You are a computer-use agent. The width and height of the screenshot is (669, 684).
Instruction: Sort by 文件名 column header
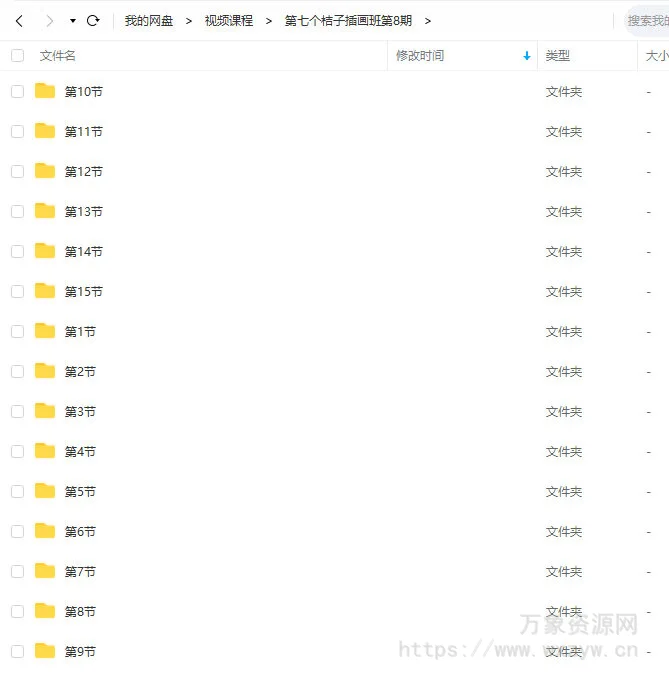pos(58,56)
